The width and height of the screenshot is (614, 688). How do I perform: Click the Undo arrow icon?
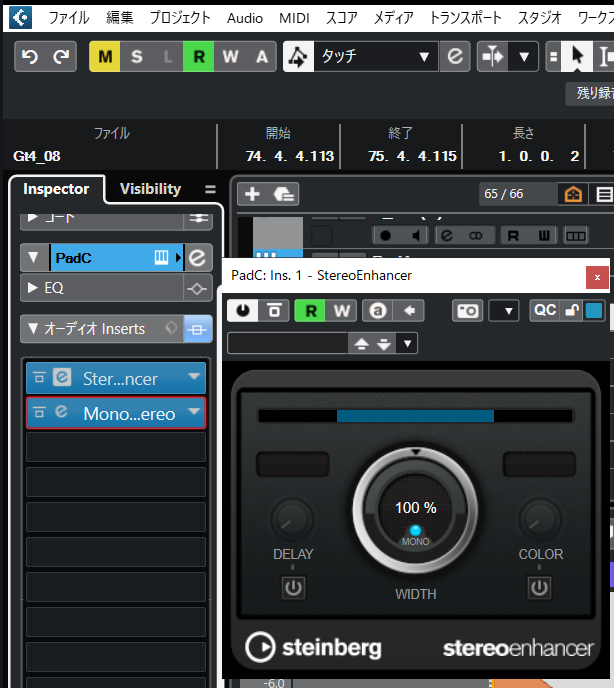30,57
